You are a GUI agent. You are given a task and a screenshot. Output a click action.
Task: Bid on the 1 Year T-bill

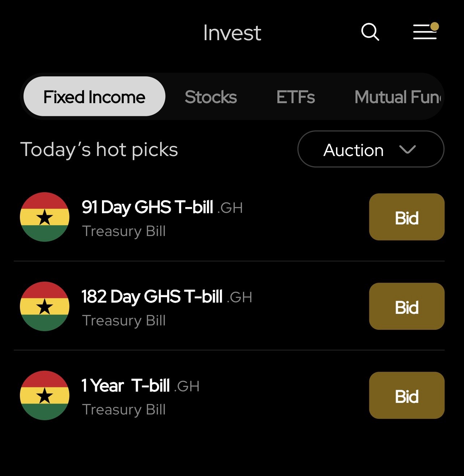coord(406,396)
